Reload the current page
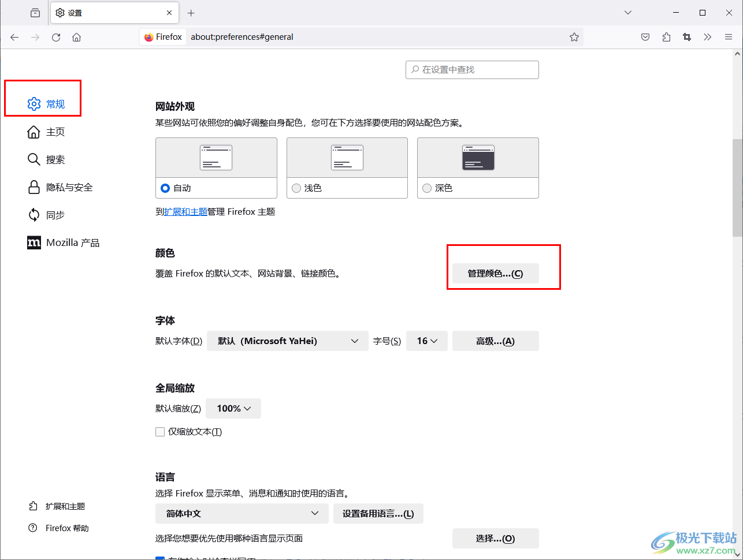Screen dimensions: 743x560 click(x=56, y=37)
